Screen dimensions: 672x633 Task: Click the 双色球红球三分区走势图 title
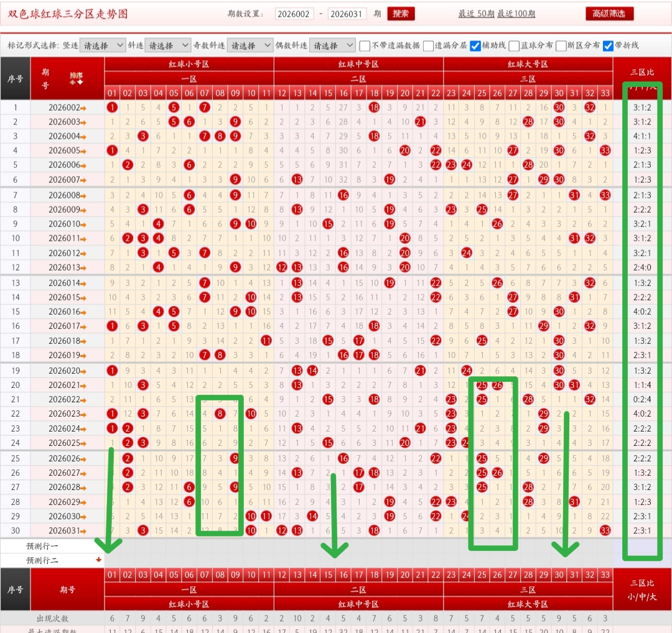click(x=68, y=14)
